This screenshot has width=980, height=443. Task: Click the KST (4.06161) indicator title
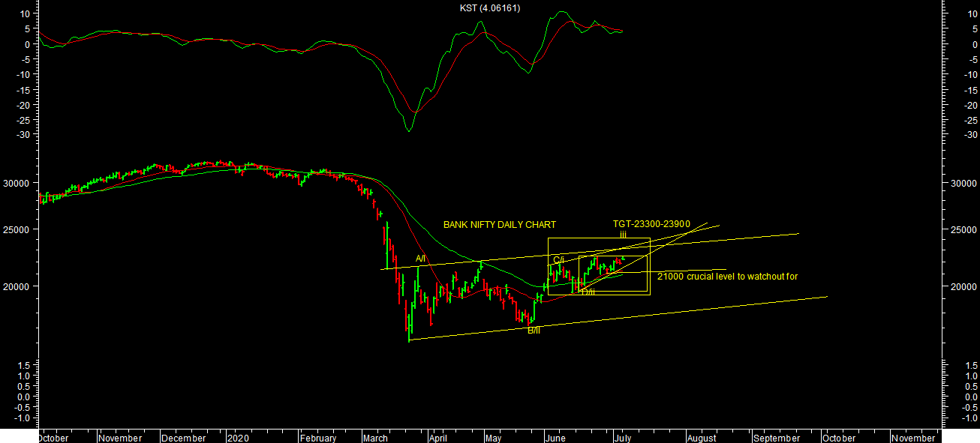click(x=490, y=8)
